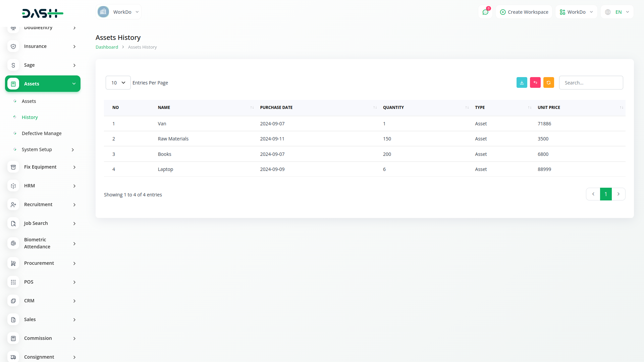
Task: Click the Procurement cart sidebar icon
Action: [13, 263]
